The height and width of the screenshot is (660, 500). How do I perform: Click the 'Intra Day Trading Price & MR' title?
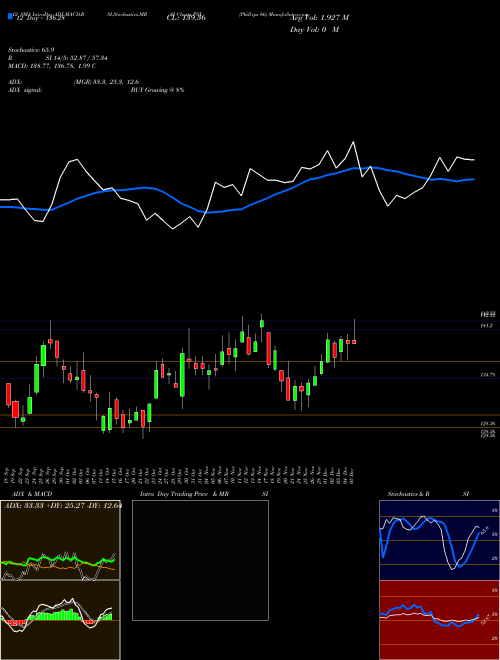pos(184,494)
